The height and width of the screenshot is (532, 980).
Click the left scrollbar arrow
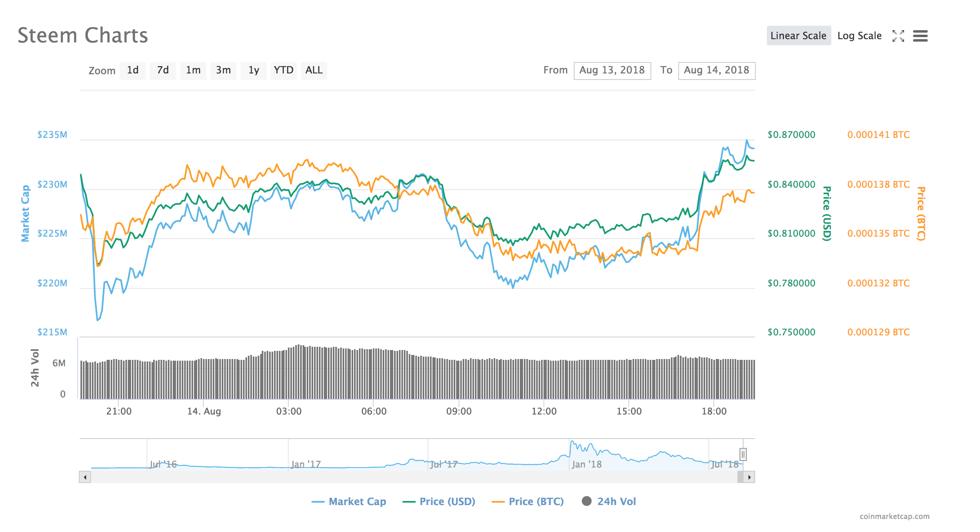tap(85, 477)
